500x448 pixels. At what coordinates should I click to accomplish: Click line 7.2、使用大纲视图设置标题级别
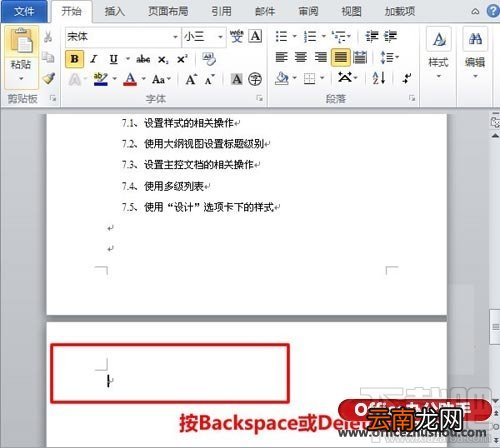click(x=196, y=144)
